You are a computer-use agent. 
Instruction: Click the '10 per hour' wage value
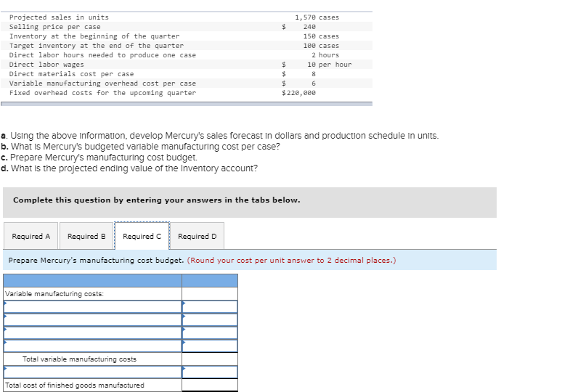click(330, 65)
